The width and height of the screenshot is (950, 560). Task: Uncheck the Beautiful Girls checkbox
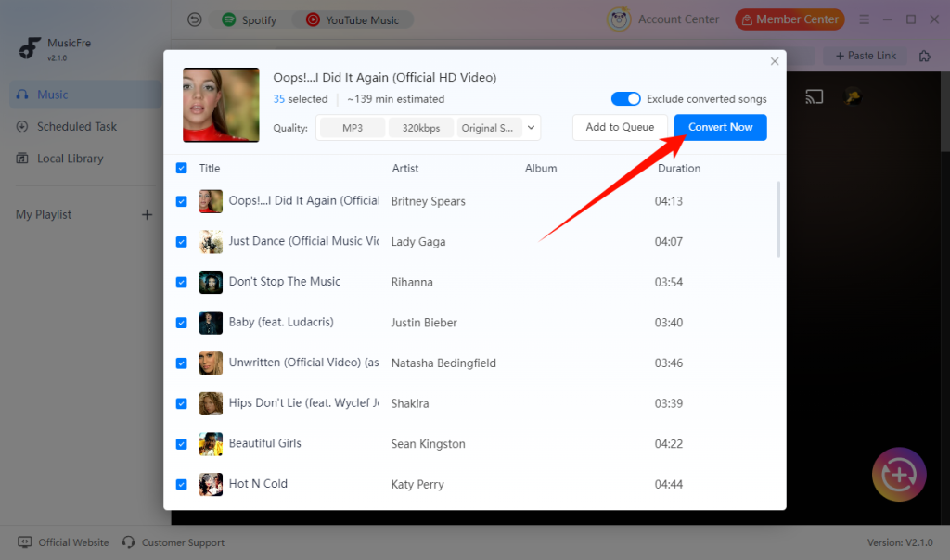click(181, 444)
